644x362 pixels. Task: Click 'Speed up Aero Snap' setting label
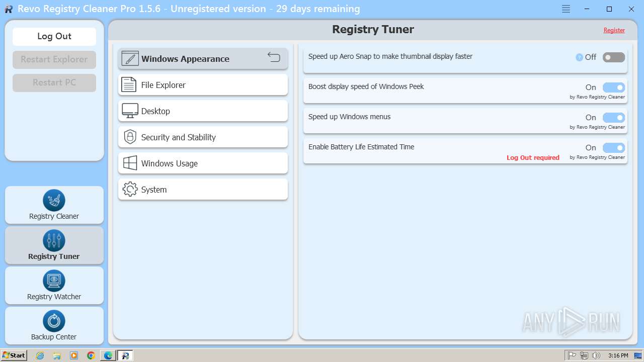pyautogui.click(x=390, y=56)
